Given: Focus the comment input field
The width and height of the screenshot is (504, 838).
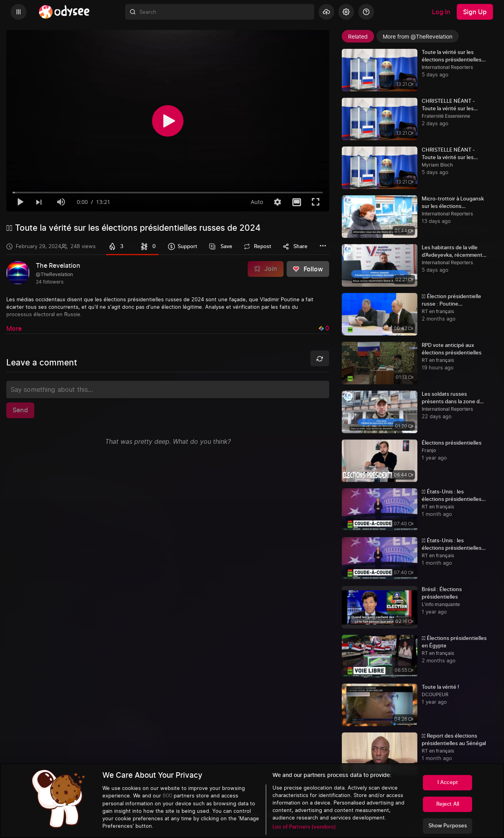Looking at the screenshot, I should coord(168,389).
